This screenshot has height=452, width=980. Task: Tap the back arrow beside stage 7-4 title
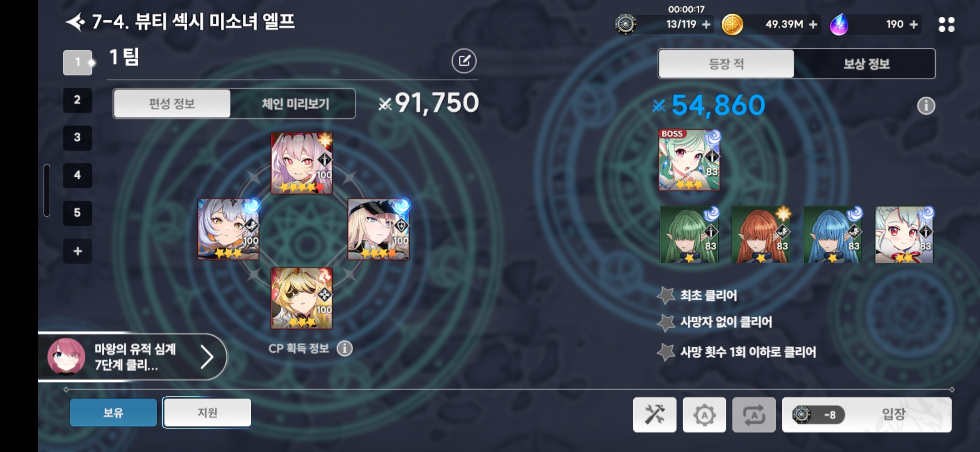pyautogui.click(x=76, y=22)
